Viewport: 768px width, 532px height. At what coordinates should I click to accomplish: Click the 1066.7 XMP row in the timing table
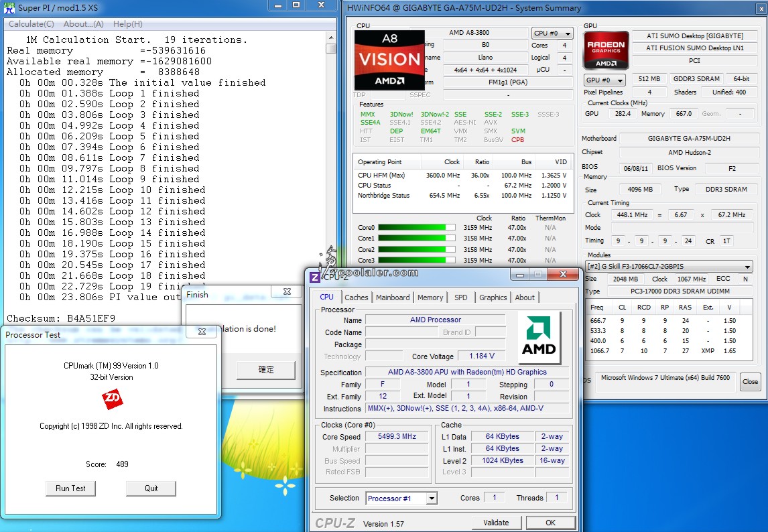pos(669,350)
